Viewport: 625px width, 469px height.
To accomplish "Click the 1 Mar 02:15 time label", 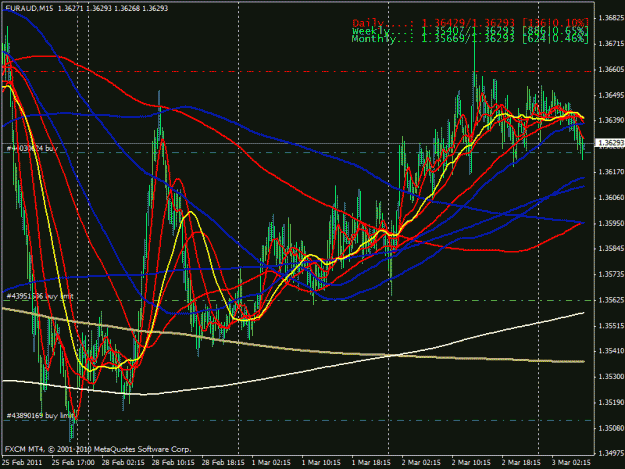I will pos(271,463).
